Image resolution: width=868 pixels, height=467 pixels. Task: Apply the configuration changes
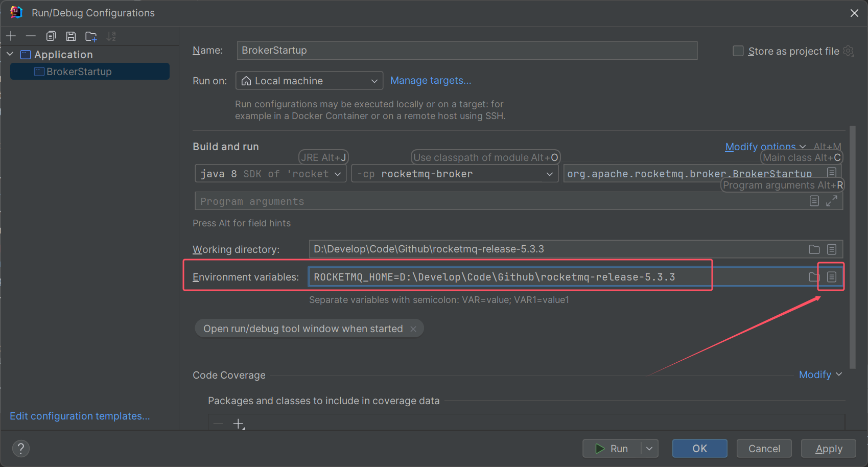tap(829, 449)
